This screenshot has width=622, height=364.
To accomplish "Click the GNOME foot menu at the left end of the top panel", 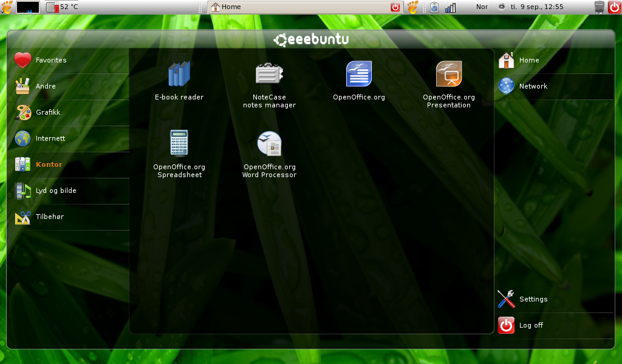I will coord(6,7).
